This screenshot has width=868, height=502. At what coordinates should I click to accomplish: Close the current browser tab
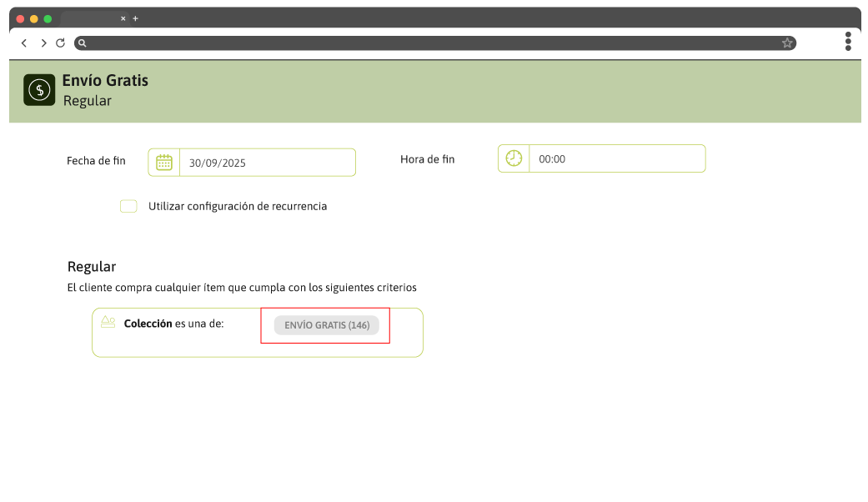point(123,18)
